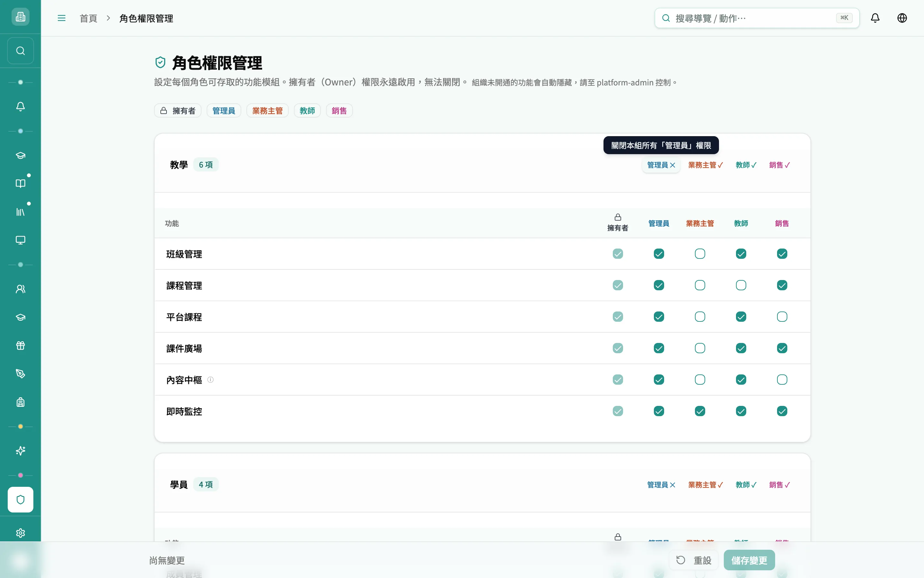The image size is (924, 578).
Task: Open the sidebar AI sparkles icon
Action: [x=21, y=451]
